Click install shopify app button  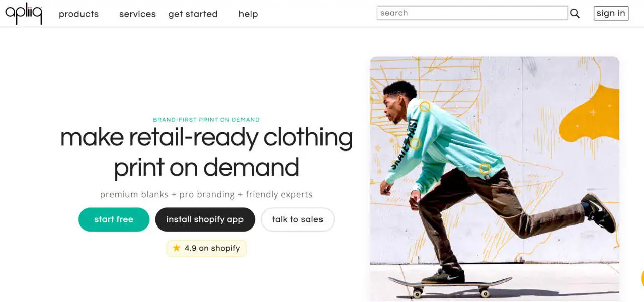click(x=205, y=219)
